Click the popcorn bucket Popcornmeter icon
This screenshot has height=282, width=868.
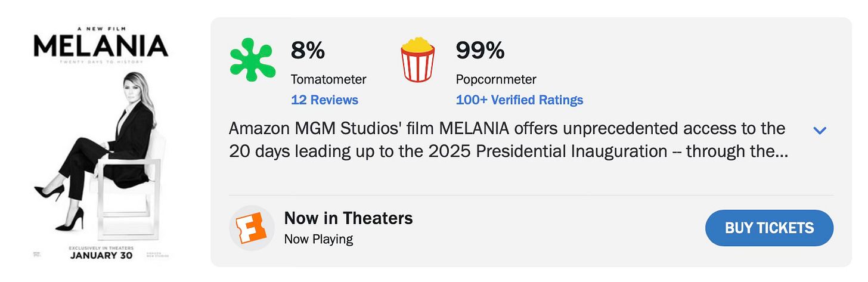tap(417, 60)
